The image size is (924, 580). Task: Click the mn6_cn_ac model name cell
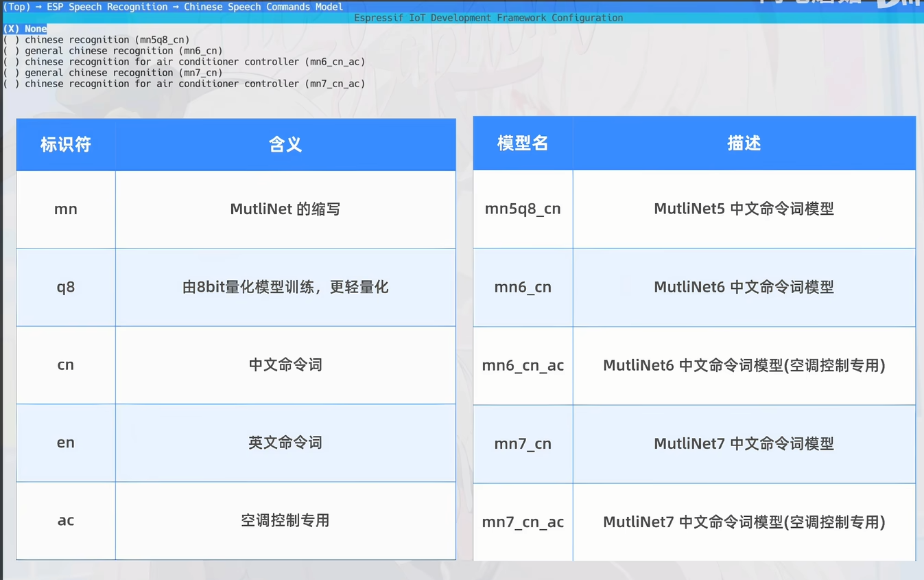[x=523, y=365]
